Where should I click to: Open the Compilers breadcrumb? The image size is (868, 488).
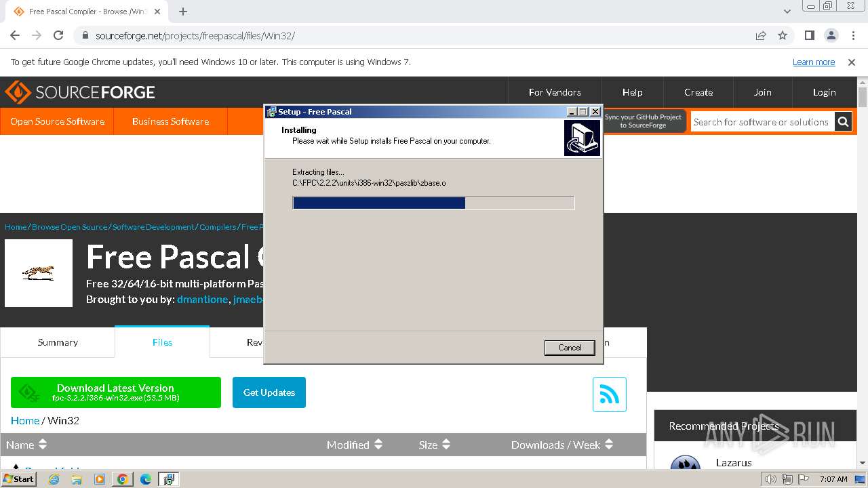pyautogui.click(x=218, y=227)
